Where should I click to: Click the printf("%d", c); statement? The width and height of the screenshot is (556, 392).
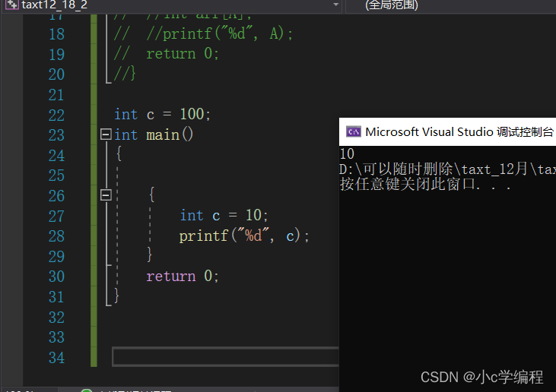tap(244, 236)
